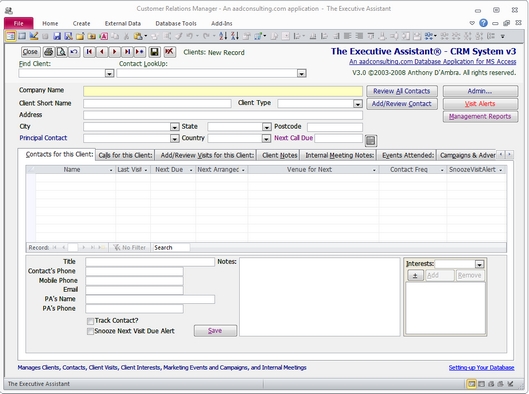
Task: Switch to the External Data ribbon tab
Action: click(123, 24)
